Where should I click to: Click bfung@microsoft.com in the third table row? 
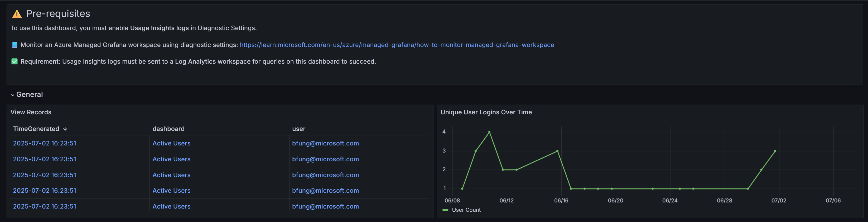tap(325, 175)
